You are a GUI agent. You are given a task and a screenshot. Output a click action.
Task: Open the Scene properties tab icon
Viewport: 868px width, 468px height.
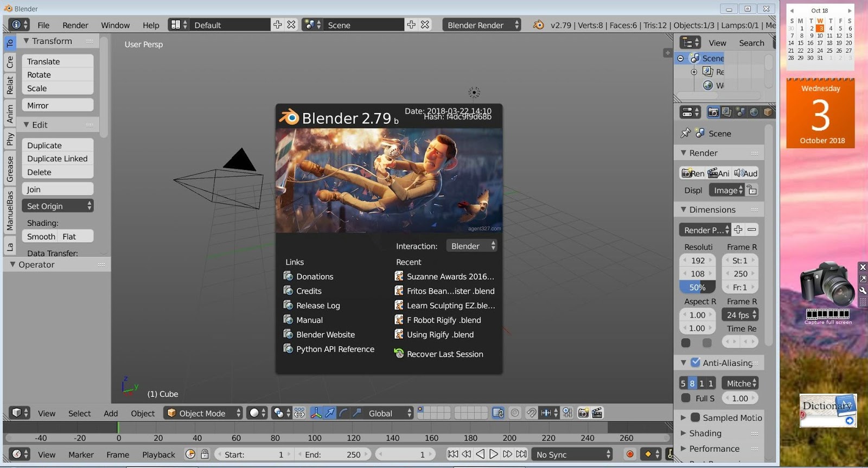click(x=741, y=112)
